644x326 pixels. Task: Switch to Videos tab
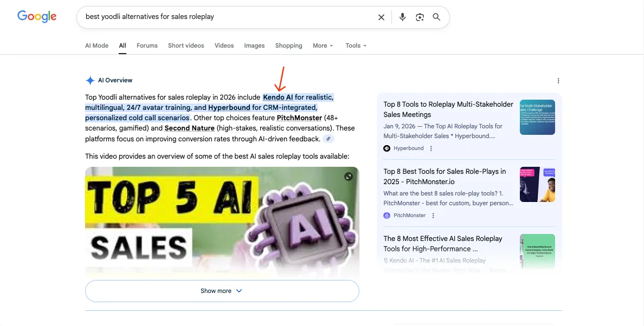[224, 45]
